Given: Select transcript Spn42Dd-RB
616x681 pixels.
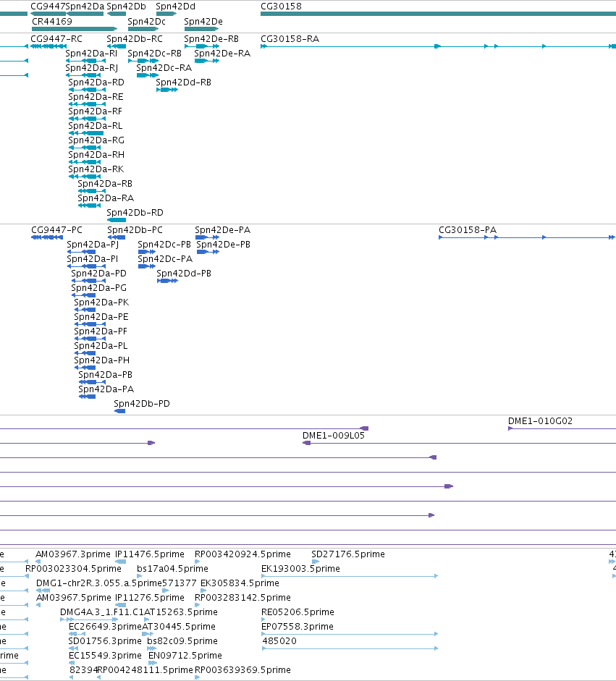Looking at the screenshot, I should 184,82.
